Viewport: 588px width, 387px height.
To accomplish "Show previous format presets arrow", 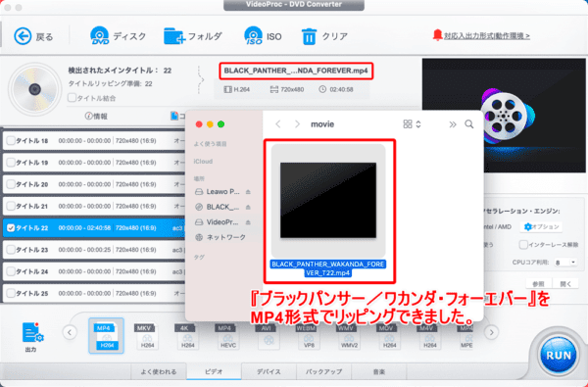I will click(70, 332).
